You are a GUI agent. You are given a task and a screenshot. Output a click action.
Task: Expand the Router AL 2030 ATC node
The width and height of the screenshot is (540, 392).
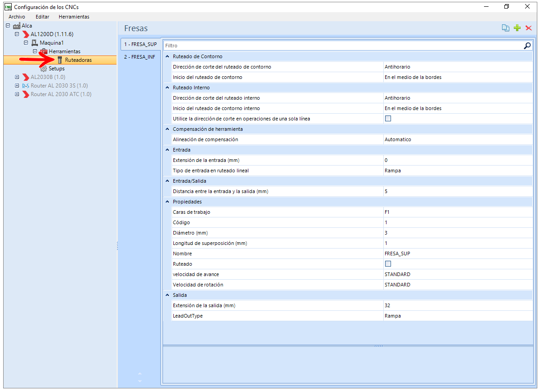pyautogui.click(x=17, y=94)
